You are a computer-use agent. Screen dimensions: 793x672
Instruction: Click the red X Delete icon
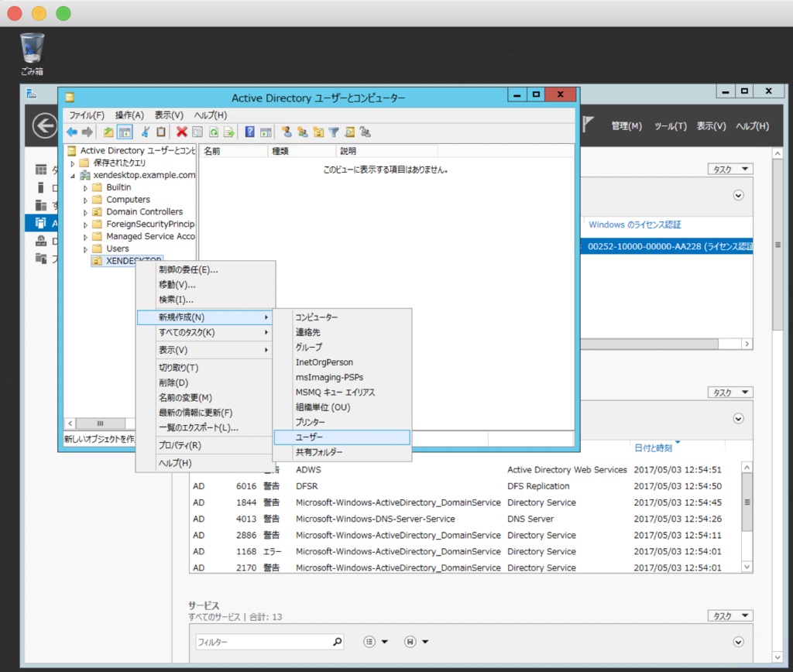pos(181,132)
